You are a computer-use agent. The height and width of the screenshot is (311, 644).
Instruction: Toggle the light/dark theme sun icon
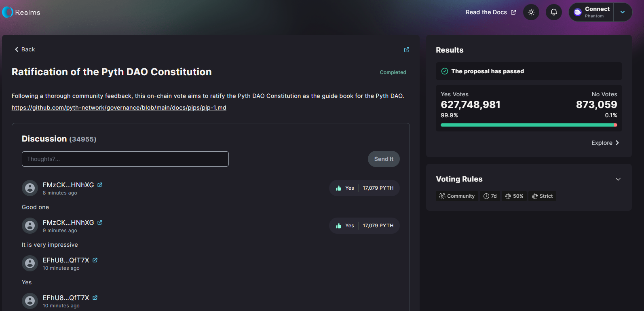tap(531, 12)
